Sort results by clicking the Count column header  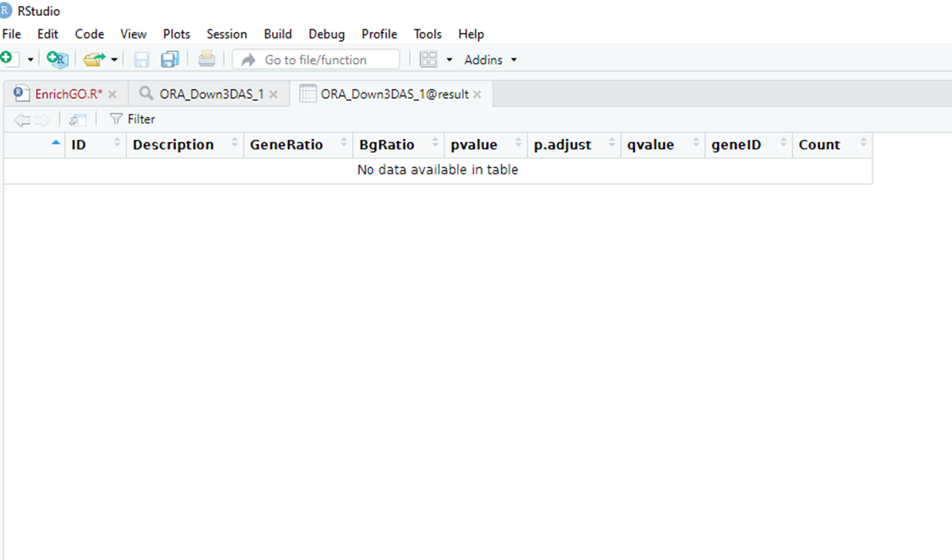(x=819, y=144)
